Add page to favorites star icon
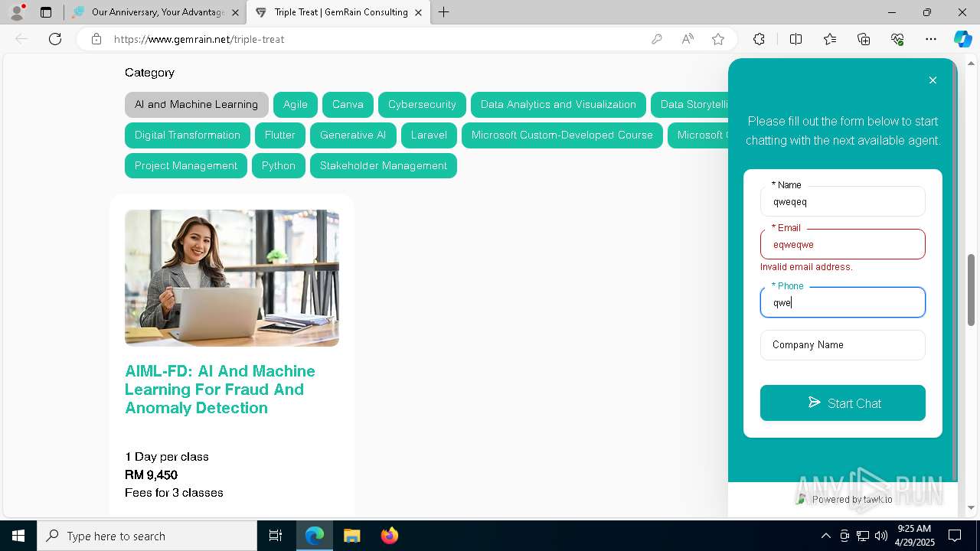 tap(718, 39)
